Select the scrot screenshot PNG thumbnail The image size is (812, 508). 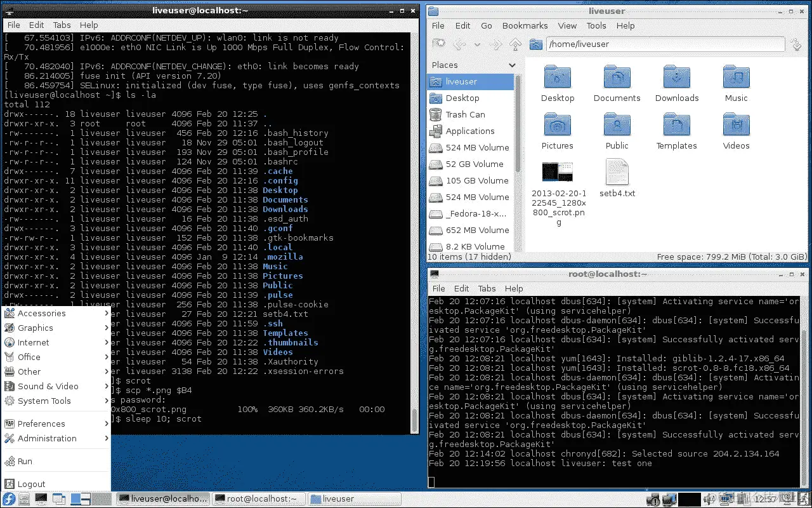click(558, 173)
